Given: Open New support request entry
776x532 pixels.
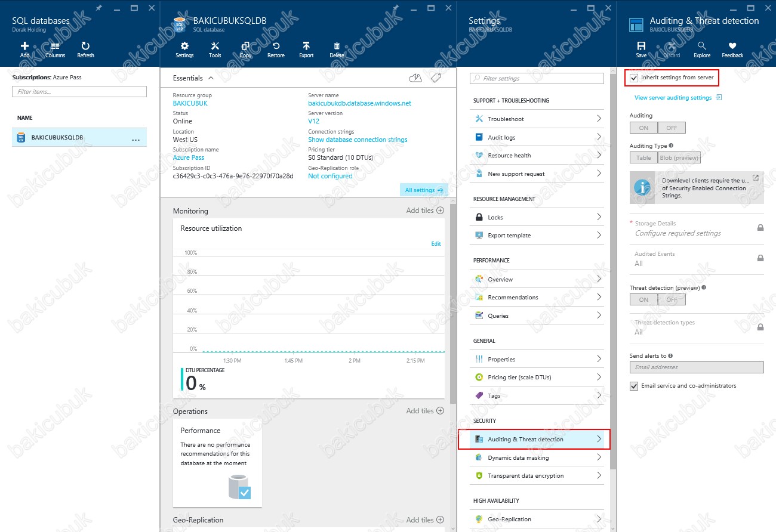Looking at the screenshot, I should (537, 174).
